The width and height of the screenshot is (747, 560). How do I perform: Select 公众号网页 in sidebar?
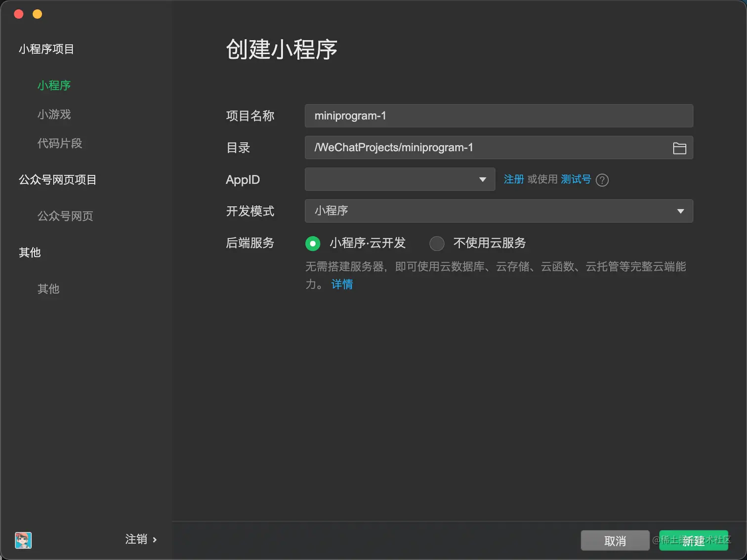[x=65, y=216]
